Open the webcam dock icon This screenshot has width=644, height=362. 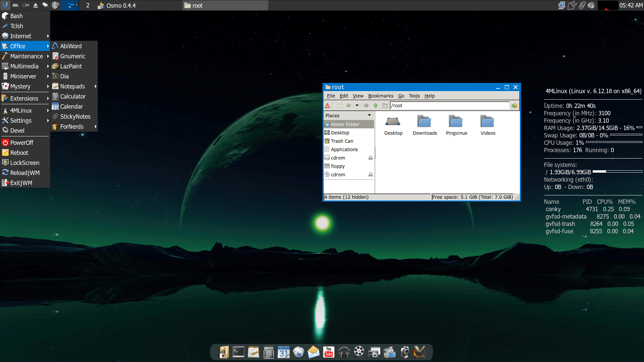405,352
